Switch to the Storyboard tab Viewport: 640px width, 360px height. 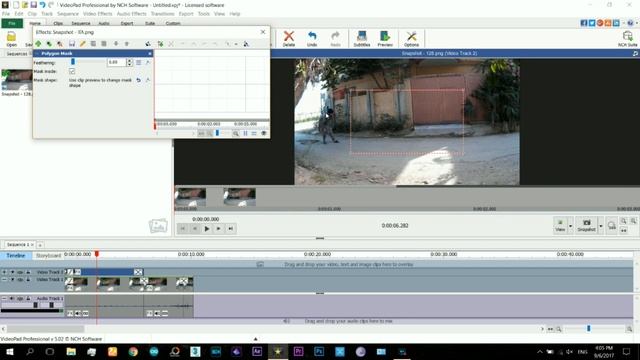click(x=48, y=256)
